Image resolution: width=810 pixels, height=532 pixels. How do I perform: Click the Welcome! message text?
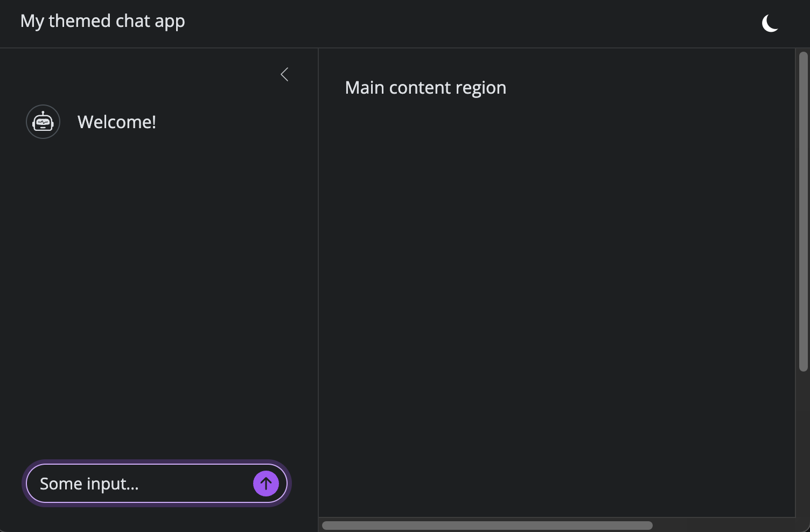click(x=116, y=122)
